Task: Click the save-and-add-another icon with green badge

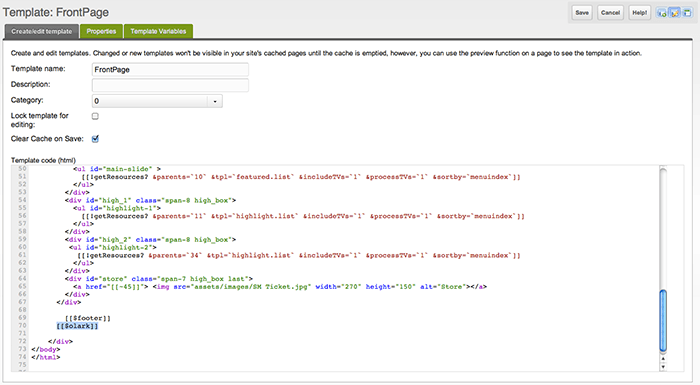Action: coord(662,13)
